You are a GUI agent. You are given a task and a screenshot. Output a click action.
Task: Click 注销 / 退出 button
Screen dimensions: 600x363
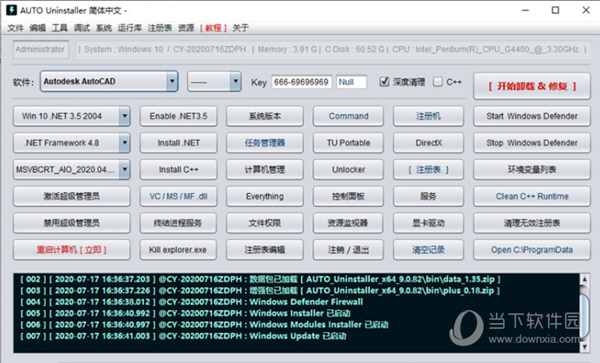pyautogui.click(x=348, y=250)
